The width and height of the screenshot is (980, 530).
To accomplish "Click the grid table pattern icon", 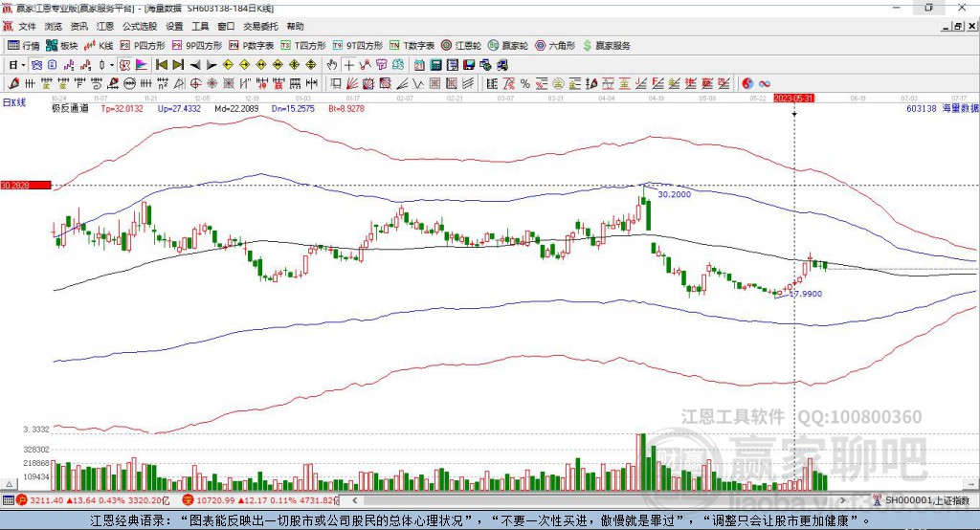I will click(435, 84).
